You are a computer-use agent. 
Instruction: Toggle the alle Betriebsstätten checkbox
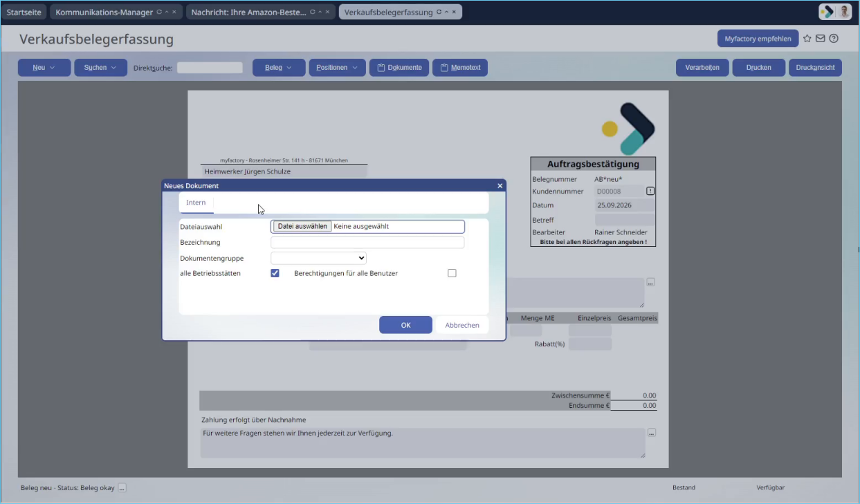pyautogui.click(x=275, y=273)
